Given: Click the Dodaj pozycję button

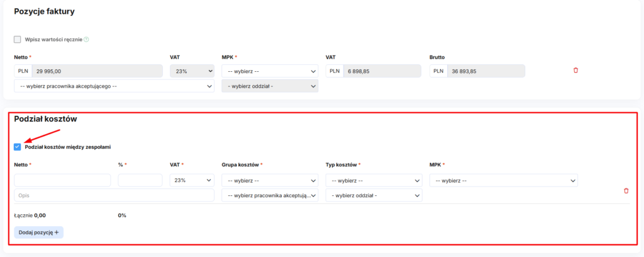Looking at the screenshot, I should click(x=39, y=232).
